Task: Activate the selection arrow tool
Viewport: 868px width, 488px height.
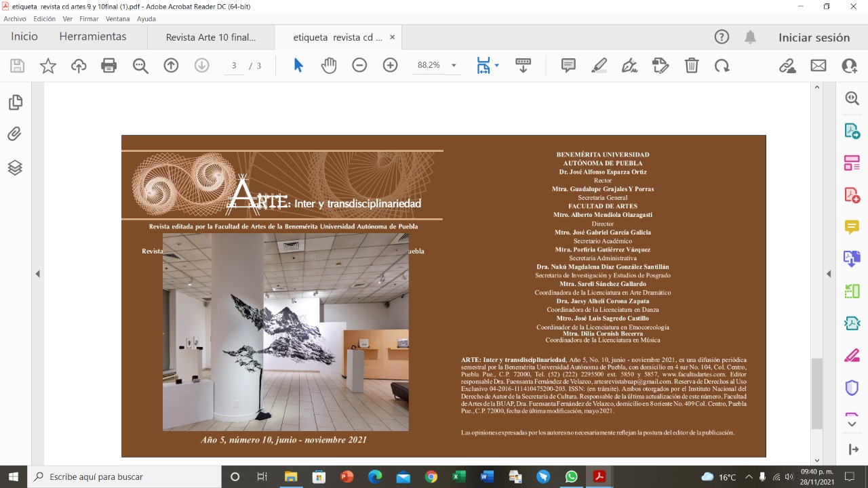Action: coord(298,66)
